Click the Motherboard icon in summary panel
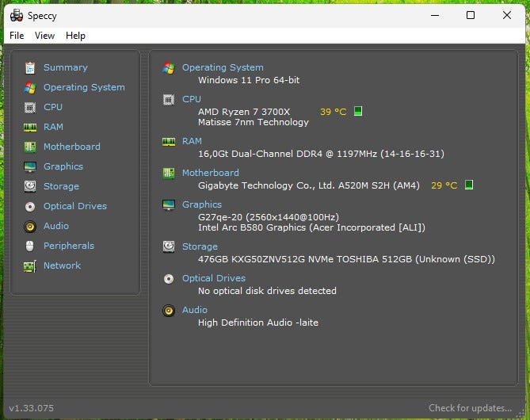The height and width of the screenshot is (420, 530). 169,173
